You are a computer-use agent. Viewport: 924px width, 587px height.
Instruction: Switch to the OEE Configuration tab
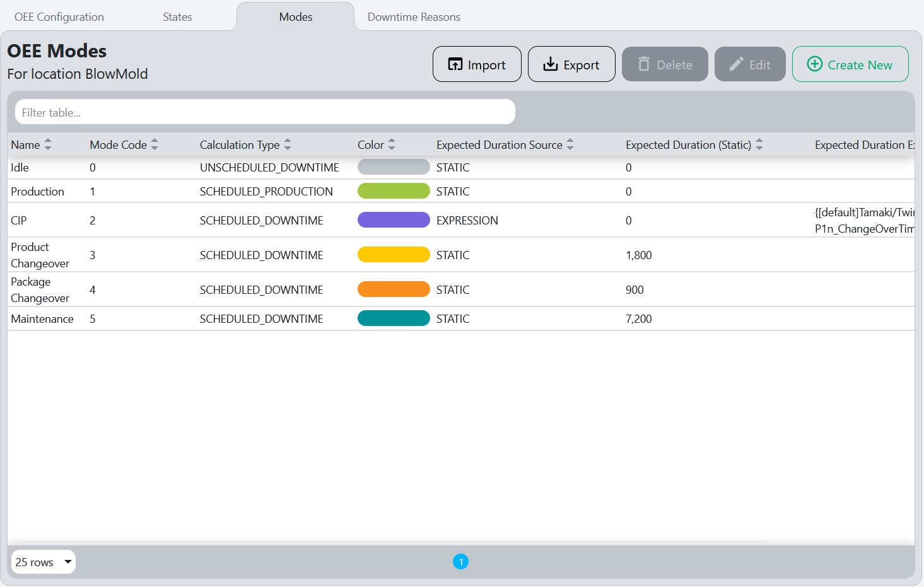point(59,17)
